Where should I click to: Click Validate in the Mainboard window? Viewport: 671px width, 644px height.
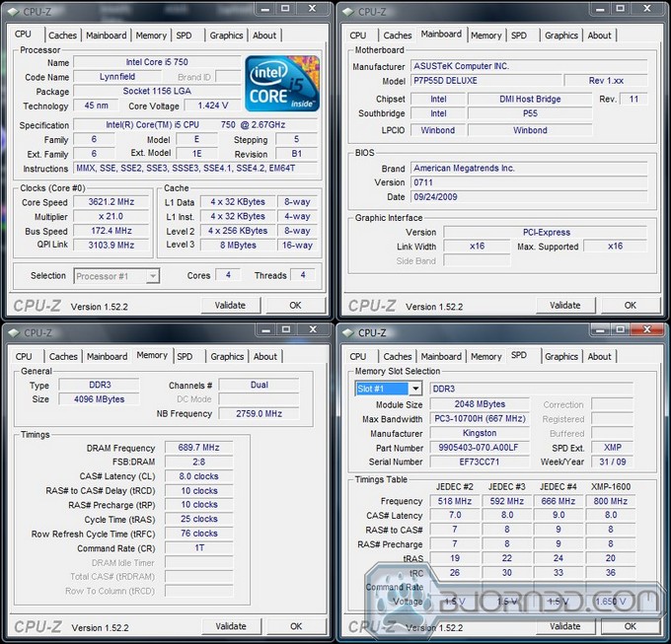point(565,306)
